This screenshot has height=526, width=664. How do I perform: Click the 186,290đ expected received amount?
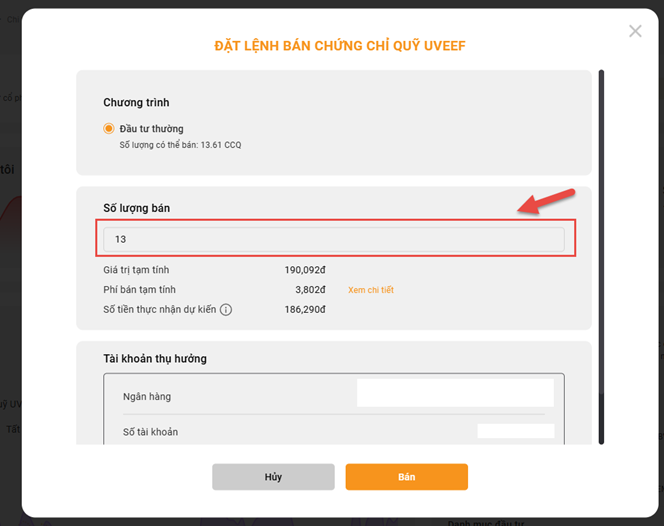[305, 310]
